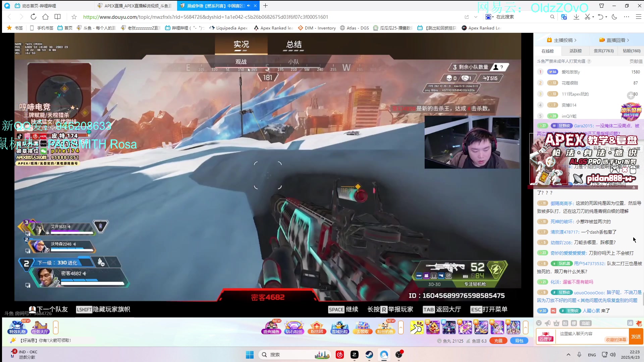Select the 钻粉(160) tab
This screenshot has height=362, width=644.
631,51
